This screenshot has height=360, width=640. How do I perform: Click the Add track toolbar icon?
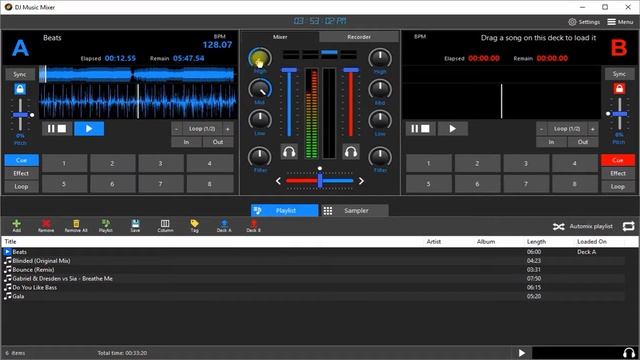[16, 225]
